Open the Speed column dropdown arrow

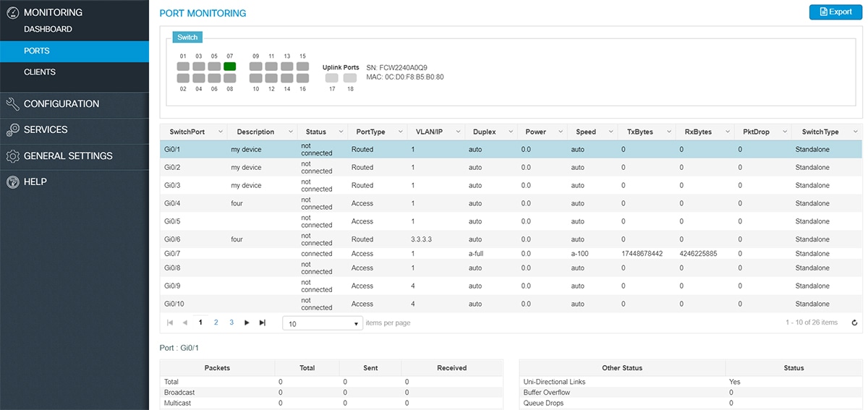pos(610,132)
